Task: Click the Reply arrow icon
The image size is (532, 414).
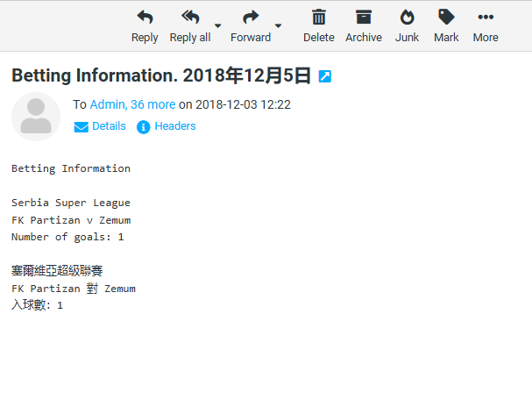Action: coord(145,18)
